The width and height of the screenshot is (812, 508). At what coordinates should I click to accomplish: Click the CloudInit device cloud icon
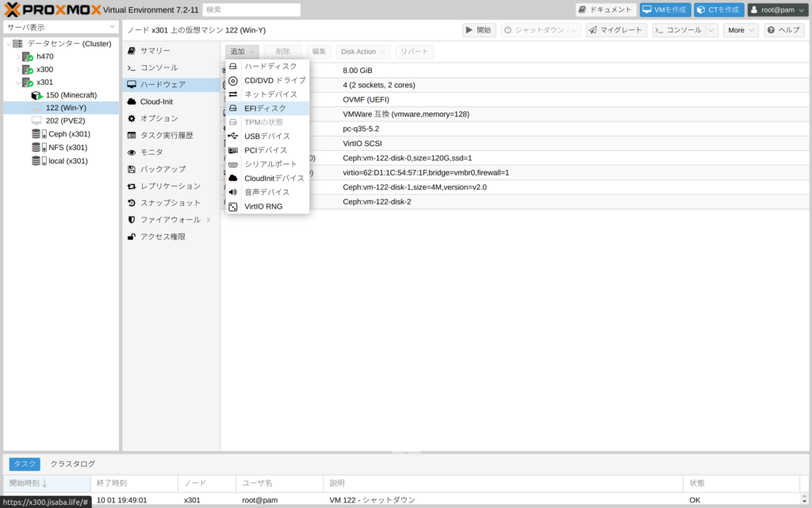point(233,179)
